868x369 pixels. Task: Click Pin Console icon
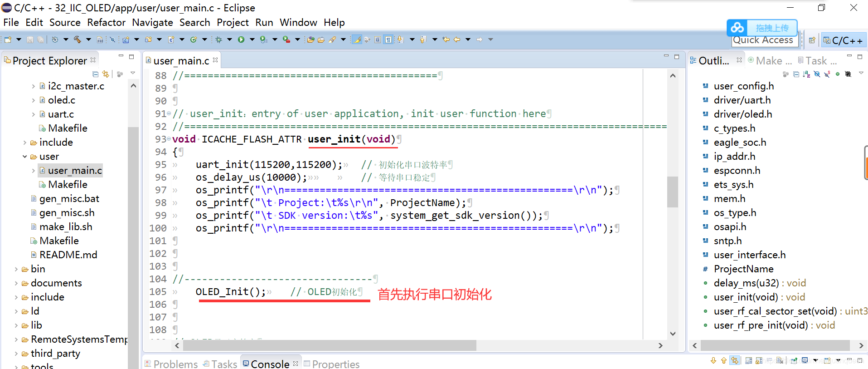click(794, 360)
